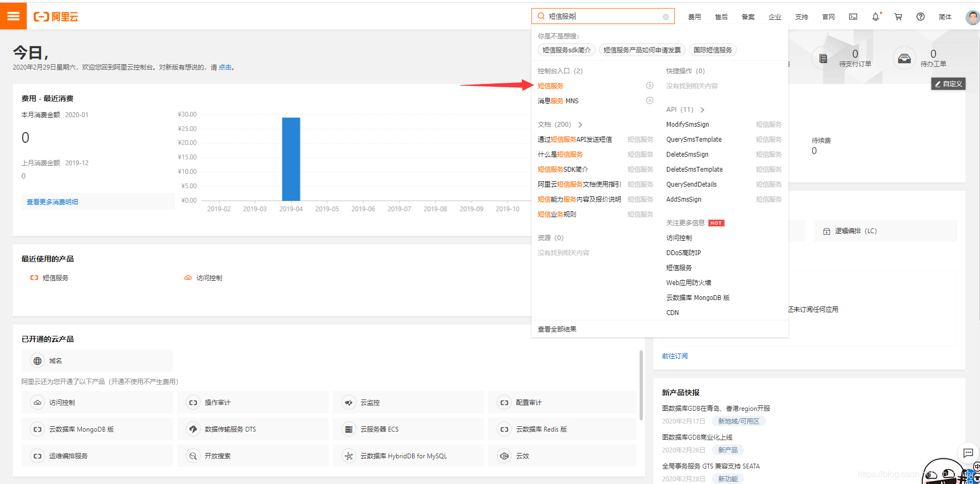Clear the search box text
Image resolution: width=980 pixels, height=484 pixels.
coord(666,17)
